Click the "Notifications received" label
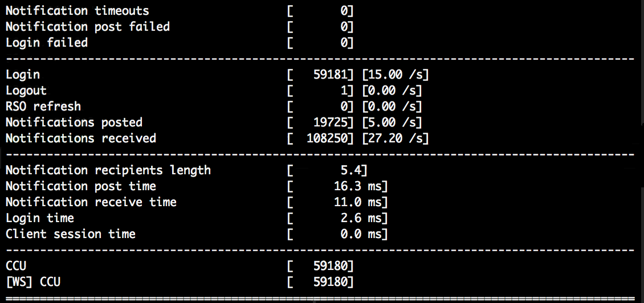The image size is (644, 303). [x=81, y=138]
